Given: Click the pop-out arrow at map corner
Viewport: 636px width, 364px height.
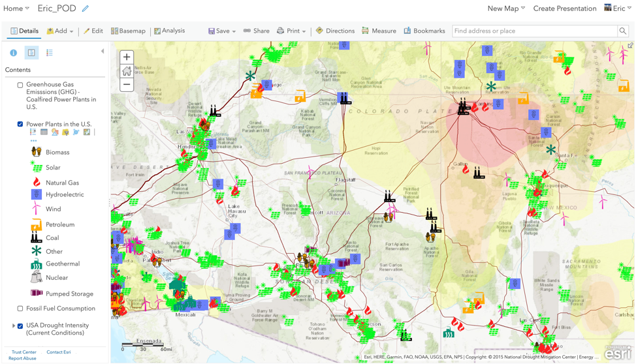Looking at the screenshot, I should 630,46.
